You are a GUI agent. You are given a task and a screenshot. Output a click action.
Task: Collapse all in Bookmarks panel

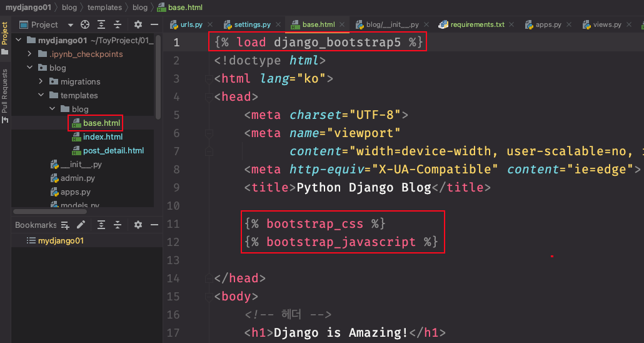118,225
